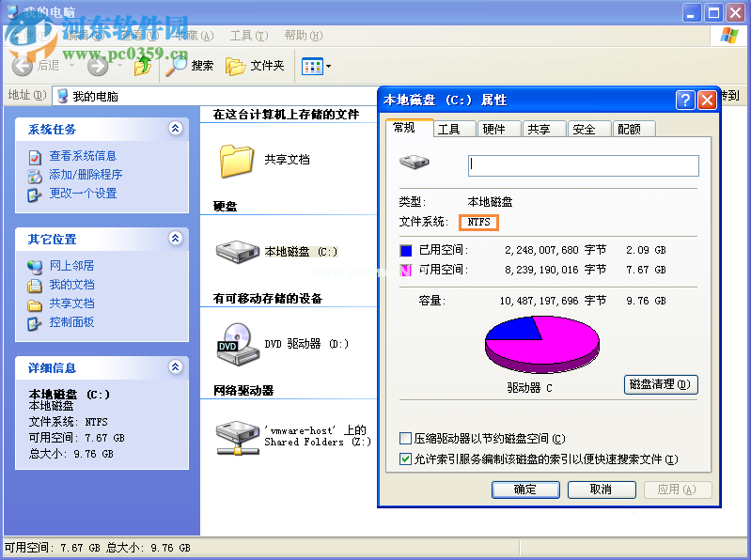Toggle allow Indexing Service checkbox
This screenshot has width=751, height=560.
pos(405,459)
